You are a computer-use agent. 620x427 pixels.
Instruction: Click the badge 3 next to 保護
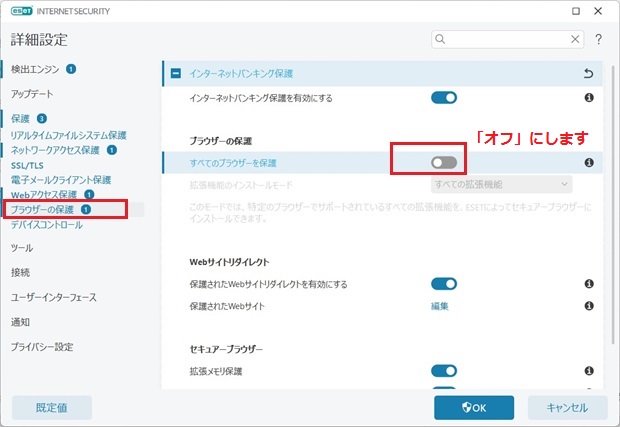point(42,119)
